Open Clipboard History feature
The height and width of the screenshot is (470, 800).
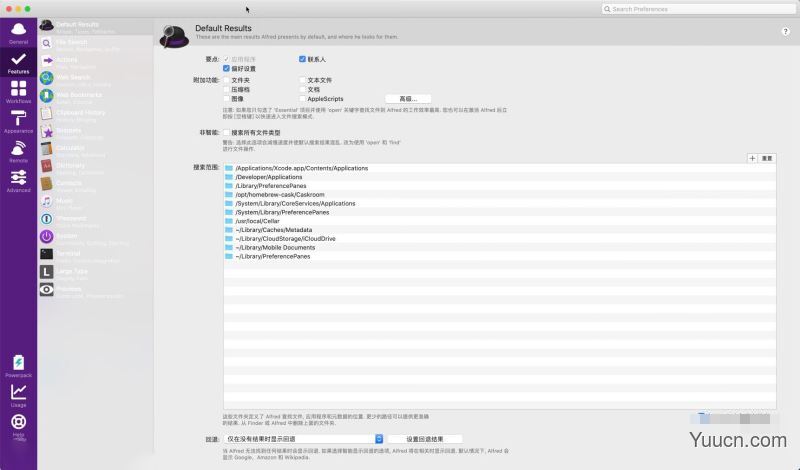(95, 115)
